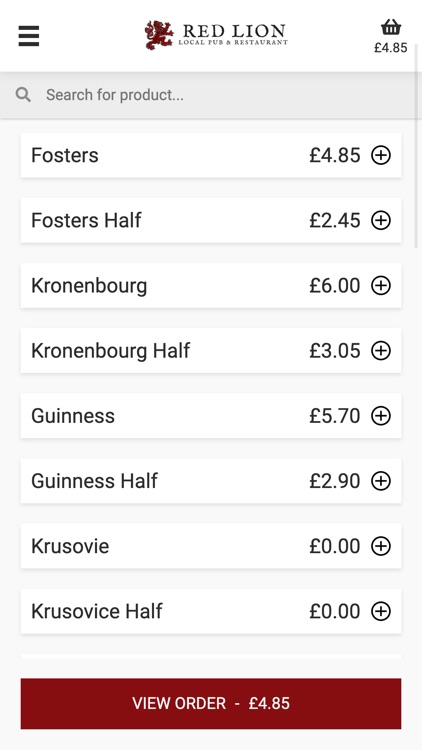This screenshot has height=750, width=422.
Task: Add Kronenbourg with the plus icon
Action: (381, 286)
